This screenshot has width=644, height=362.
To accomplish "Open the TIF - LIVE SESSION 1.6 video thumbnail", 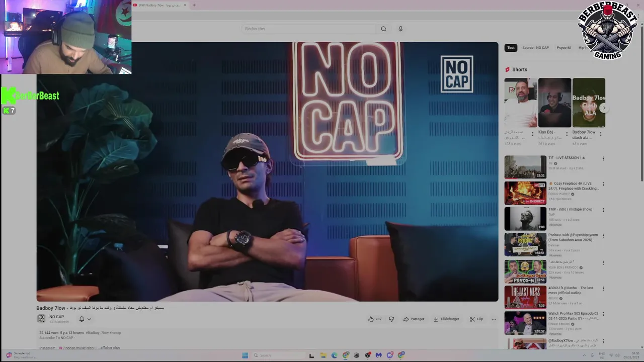I will click(525, 167).
